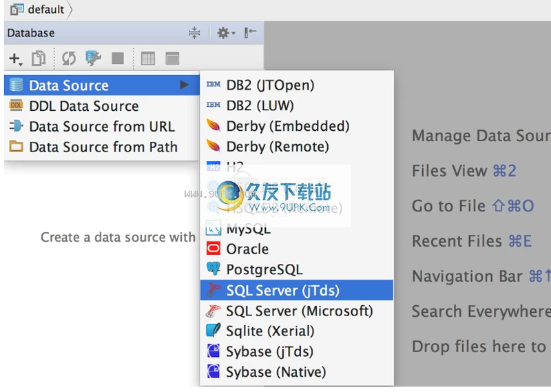Open the Database panel gear settings
Viewport: 551px width, 392px height.
point(226,33)
